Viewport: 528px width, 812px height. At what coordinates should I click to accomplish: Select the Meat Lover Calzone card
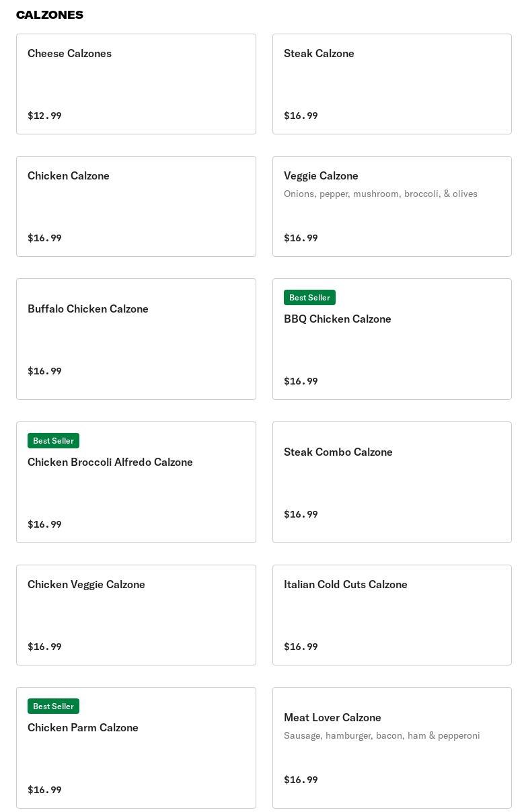pos(392,748)
